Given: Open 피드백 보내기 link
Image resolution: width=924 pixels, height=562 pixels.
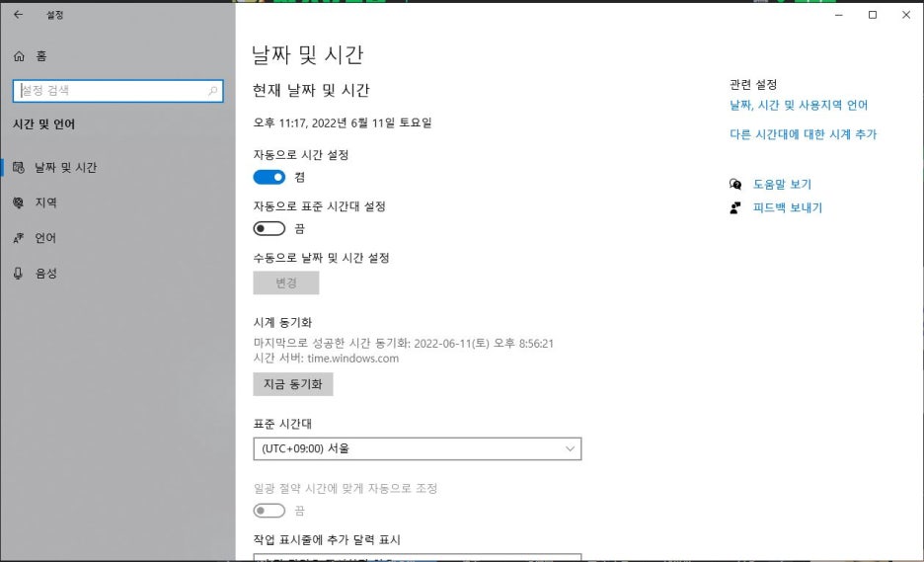Looking at the screenshot, I should coord(788,207).
